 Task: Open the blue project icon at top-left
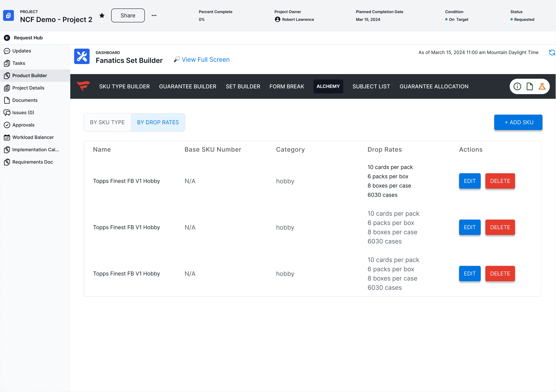(x=8, y=15)
